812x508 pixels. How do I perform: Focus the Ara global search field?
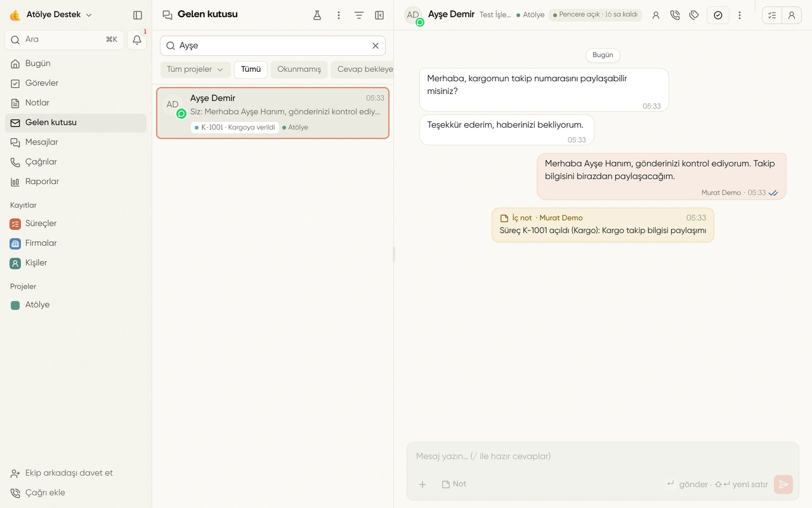coord(64,39)
